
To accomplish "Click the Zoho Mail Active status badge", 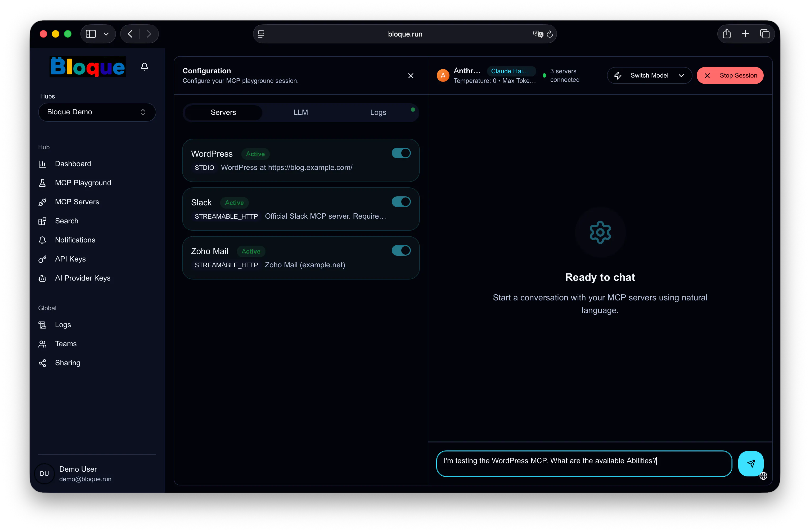I will [x=251, y=251].
